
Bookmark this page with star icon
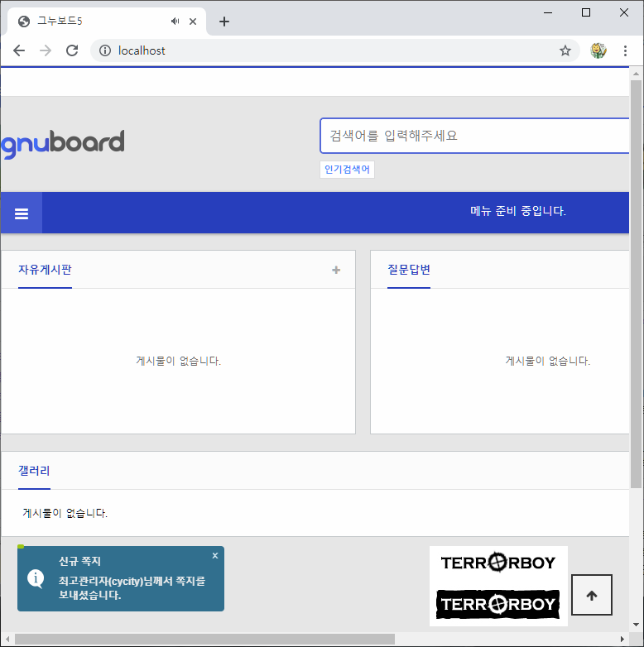click(565, 50)
